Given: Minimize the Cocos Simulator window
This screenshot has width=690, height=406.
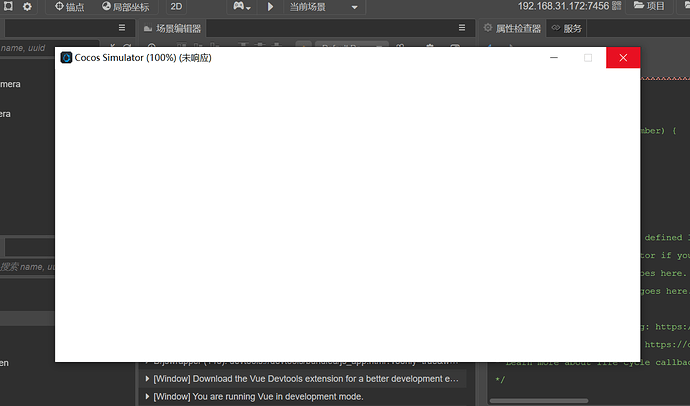Looking at the screenshot, I should [554, 58].
